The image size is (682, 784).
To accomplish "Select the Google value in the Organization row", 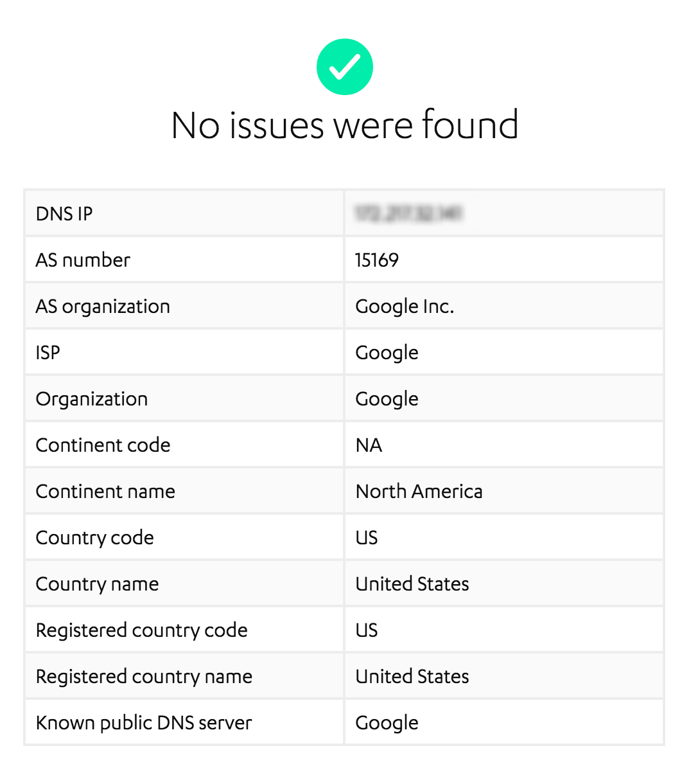I will 387,398.
